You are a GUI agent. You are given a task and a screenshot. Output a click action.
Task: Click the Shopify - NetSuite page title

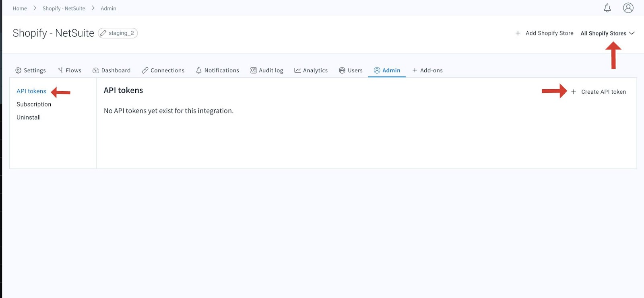click(x=54, y=33)
